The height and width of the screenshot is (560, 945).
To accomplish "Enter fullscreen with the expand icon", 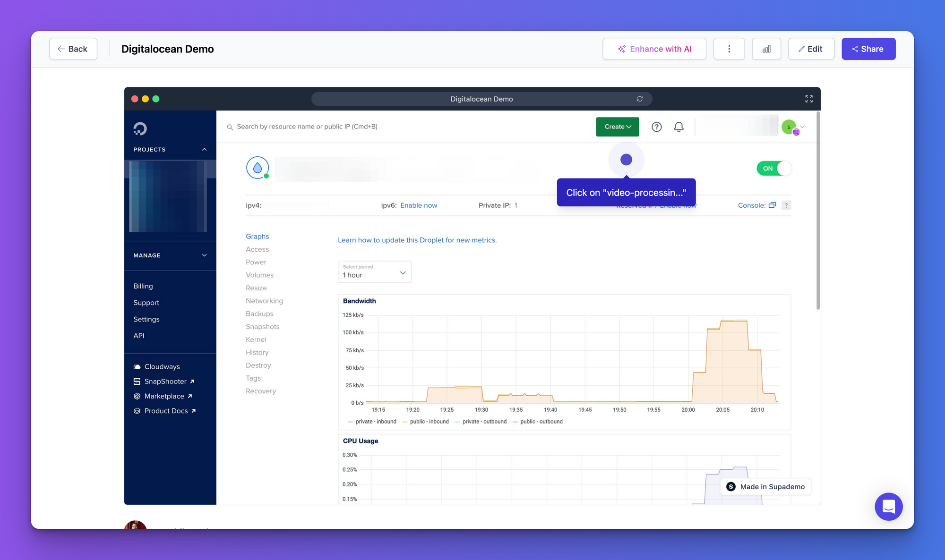I will tap(809, 99).
